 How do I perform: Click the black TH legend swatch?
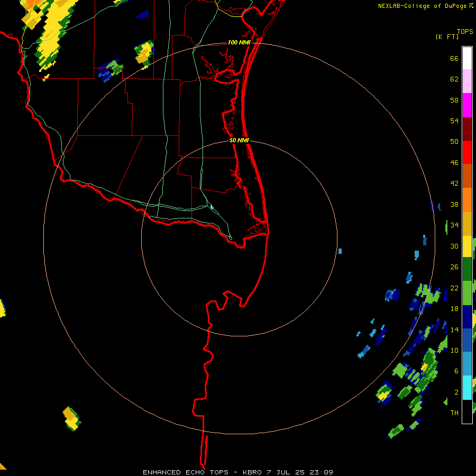click(x=467, y=411)
